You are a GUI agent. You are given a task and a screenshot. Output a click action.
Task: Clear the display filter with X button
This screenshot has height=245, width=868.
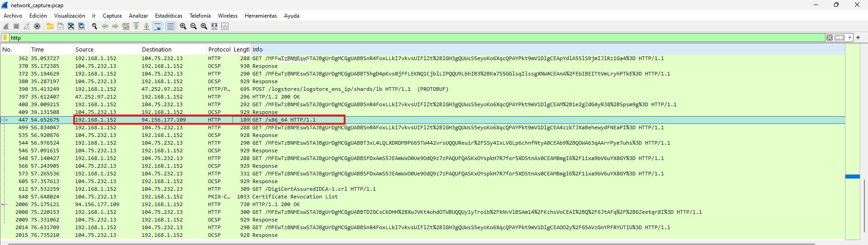pos(829,38)
